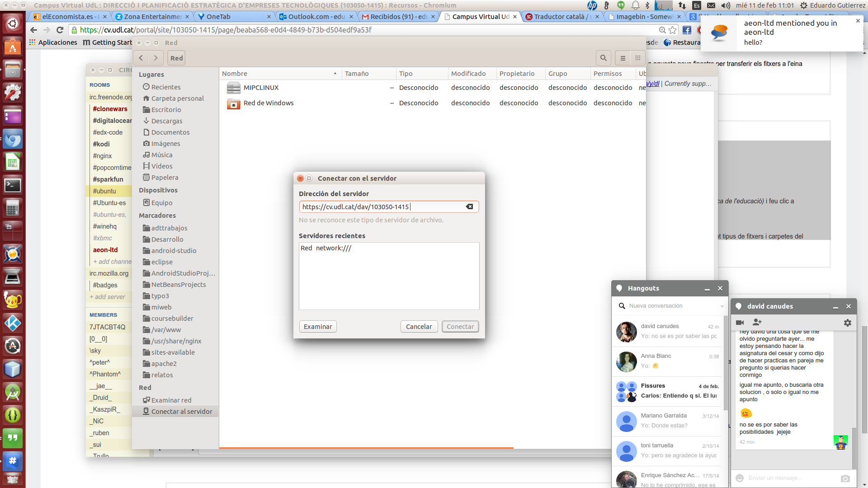Click the Red location button

(176, 58)
